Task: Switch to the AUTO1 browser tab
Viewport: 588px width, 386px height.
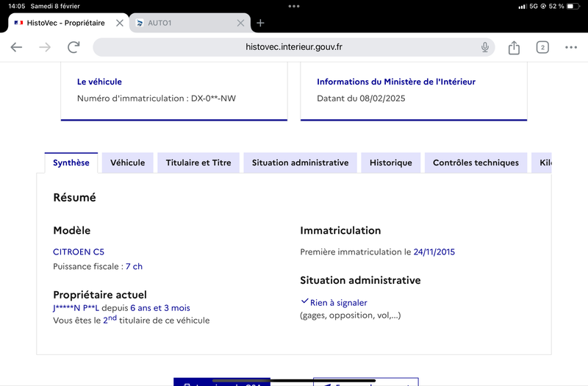Action: pos(190,24)
